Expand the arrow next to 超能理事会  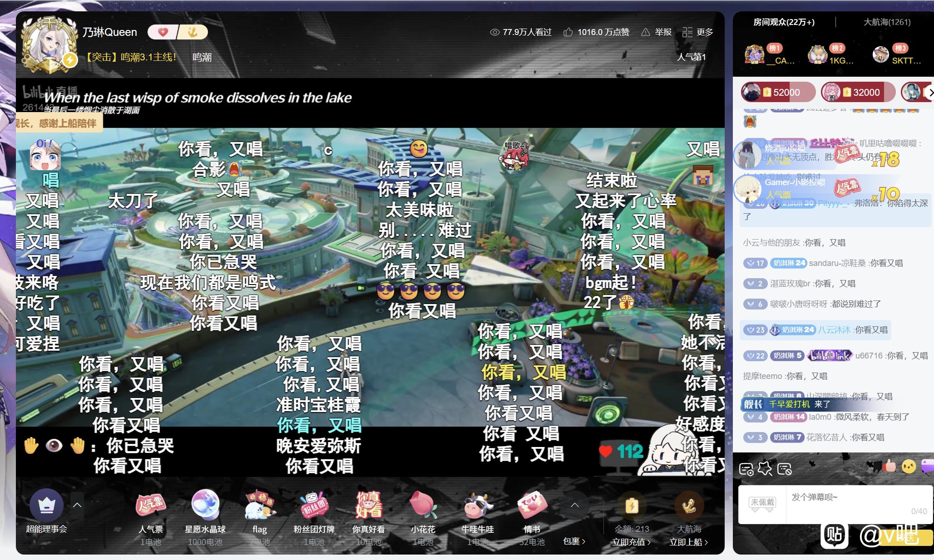click(77, 505)
